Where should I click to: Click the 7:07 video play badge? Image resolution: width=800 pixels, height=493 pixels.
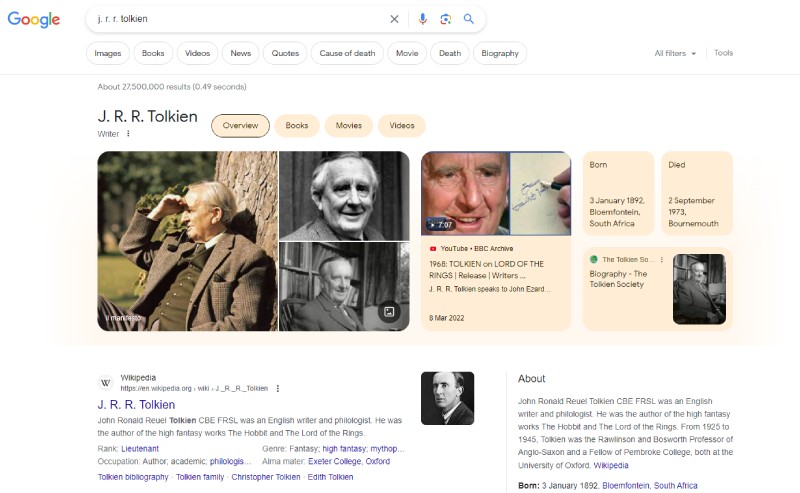pos(440,225)
